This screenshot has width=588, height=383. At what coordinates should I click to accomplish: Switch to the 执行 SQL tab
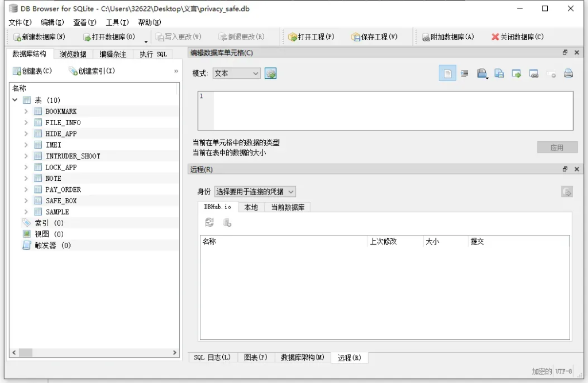pos(153,55)
